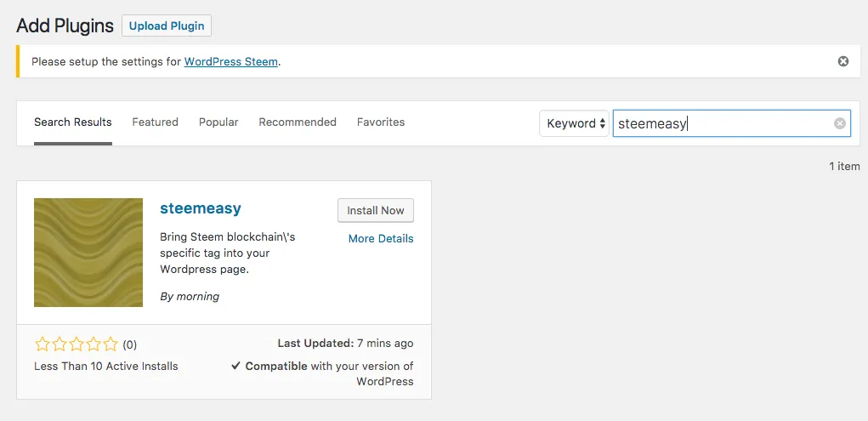Focus the plugin search input field
868x421 pixels.
(x=723, y=123)
